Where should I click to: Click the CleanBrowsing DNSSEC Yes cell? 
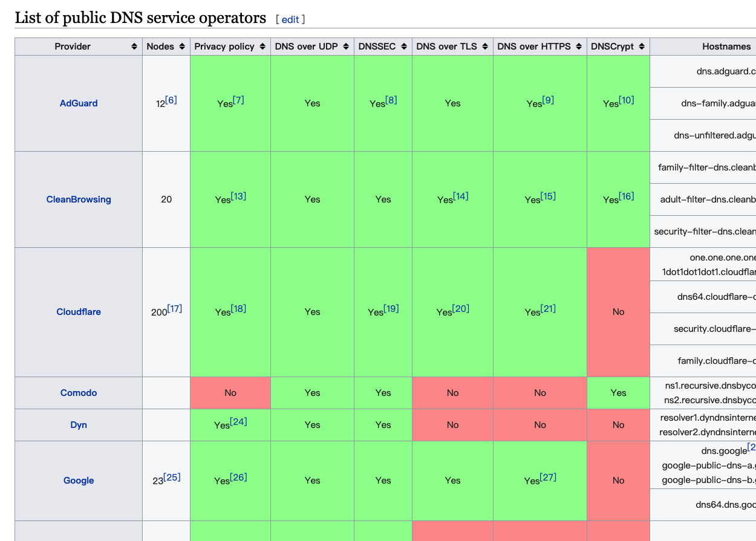pyautogui.click(x=383, y=199)
